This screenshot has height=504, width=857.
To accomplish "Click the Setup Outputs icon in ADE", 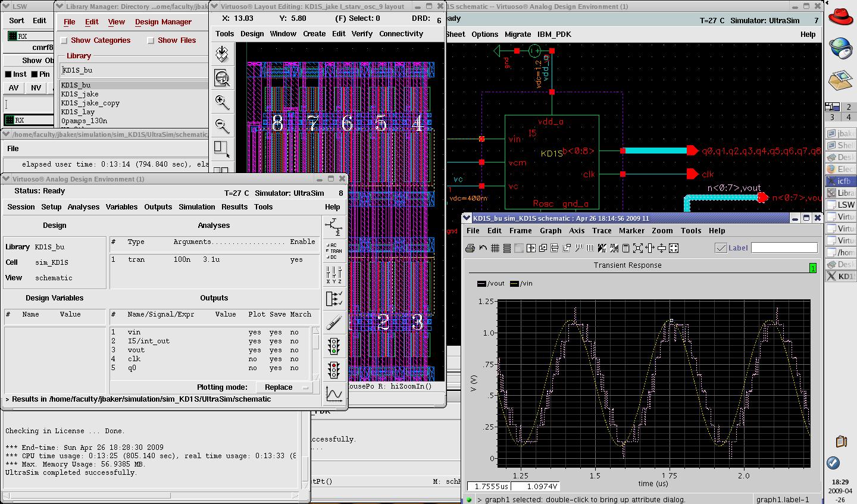I will click(334, 298).
